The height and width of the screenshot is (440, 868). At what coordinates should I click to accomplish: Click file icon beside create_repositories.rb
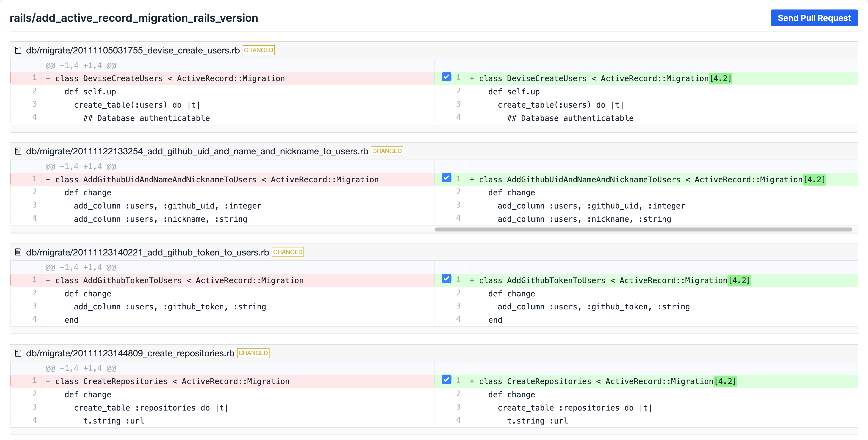(18, 353)
